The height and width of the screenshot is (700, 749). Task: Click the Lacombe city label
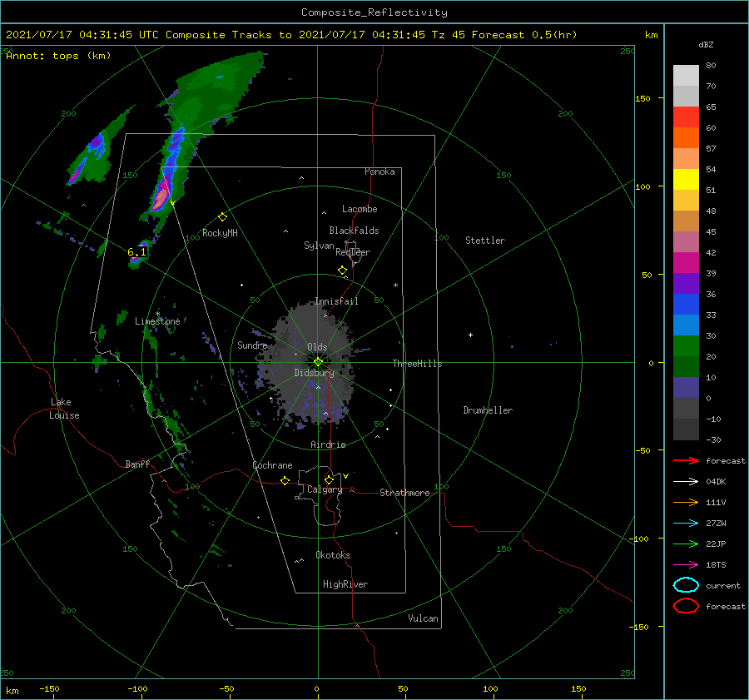pos(360,209)
